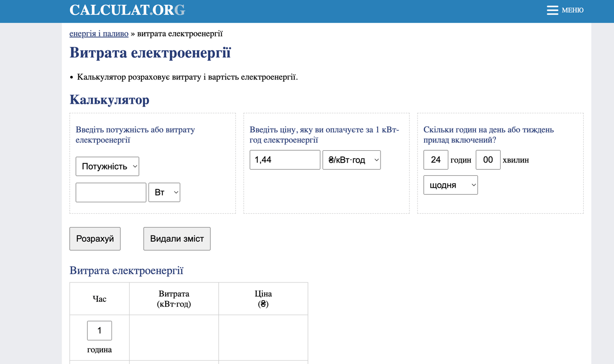This screenshot has height=364, width=614.
Task: Follow the 'енергія і паливо' breadcrumb link
Action: (x=99, y=34)
